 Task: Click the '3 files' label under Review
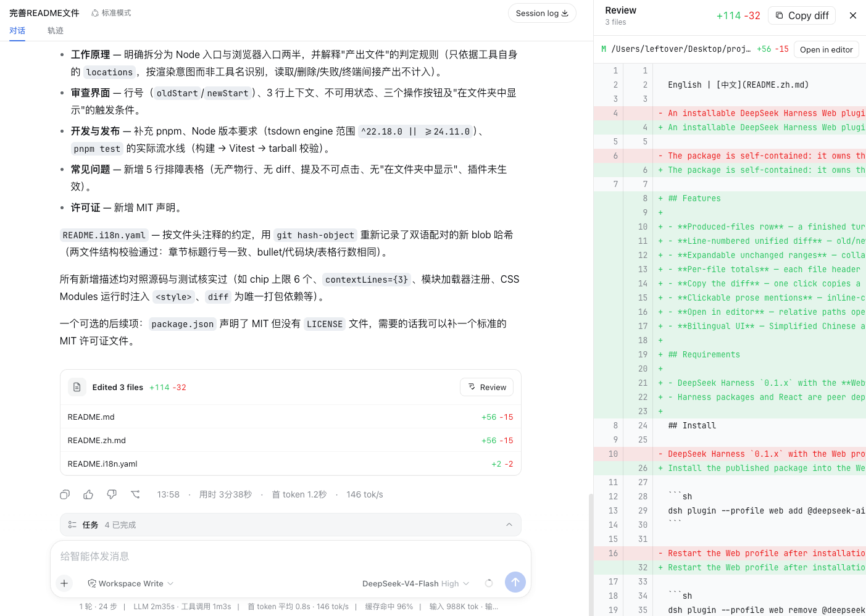(615, 22)
